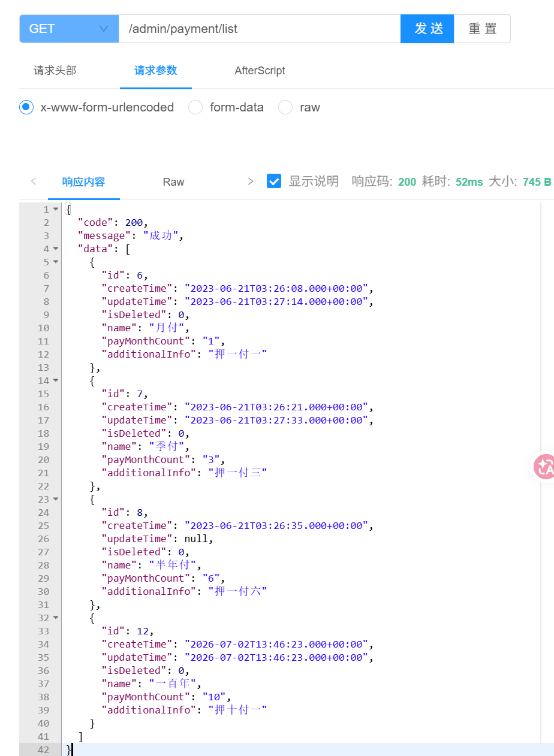The width and height of the screenshot is (554, 756).
Task: Fold the object starting at line 14
Action: pyautogui.click(x=56, y=380)
